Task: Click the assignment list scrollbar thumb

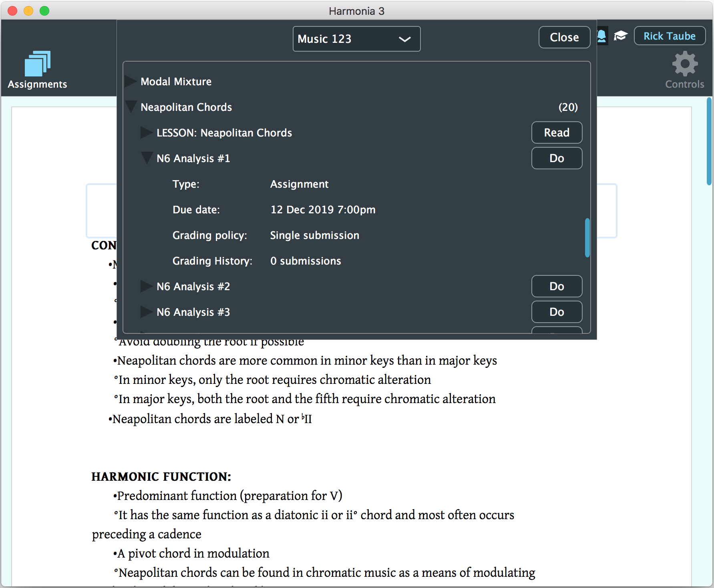Action: (x=587, y=237)
